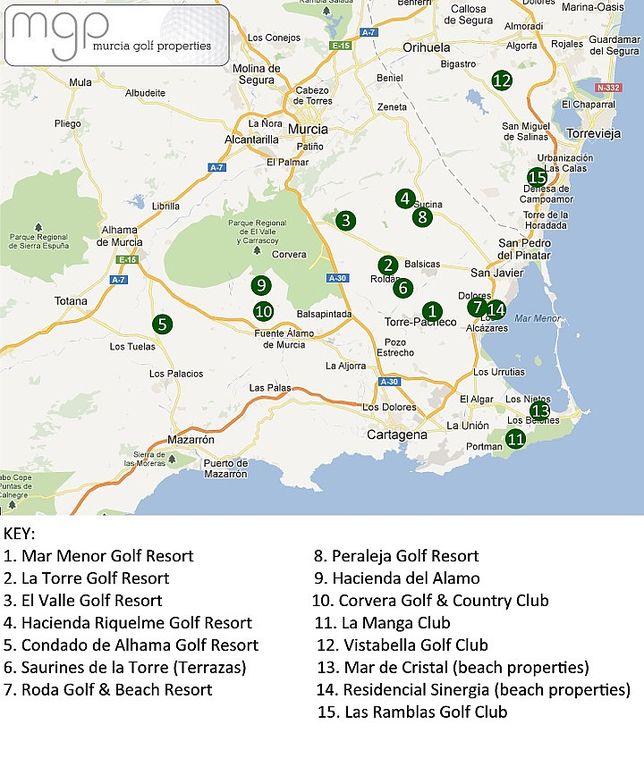Click the Los Palacios label
This screenshot has width=644, height=767.
[176, 374]
